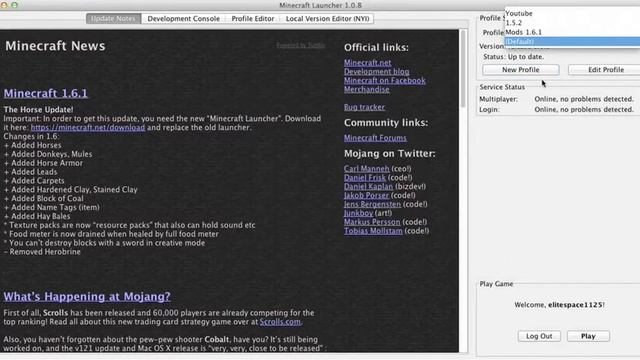Click the 'Minecraft News' heading
This screenshot has width=640, height=360.
pos(55,46)
